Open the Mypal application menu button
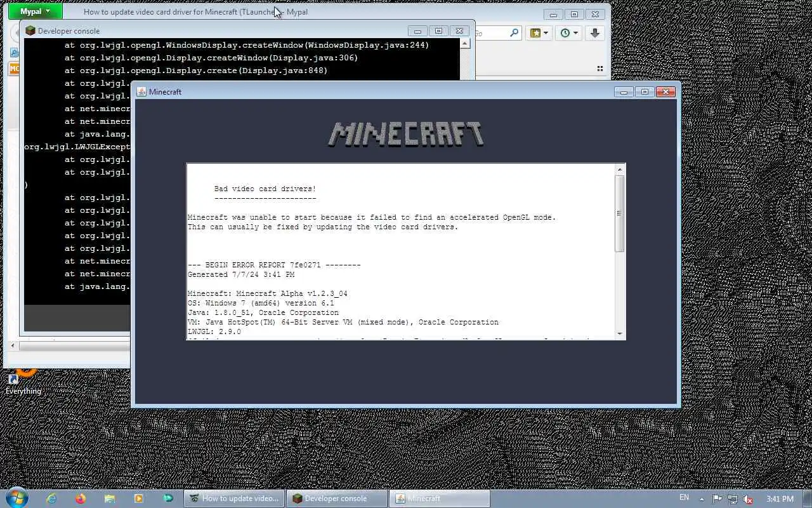The image size is (812, 508). [x=36, y=11]
